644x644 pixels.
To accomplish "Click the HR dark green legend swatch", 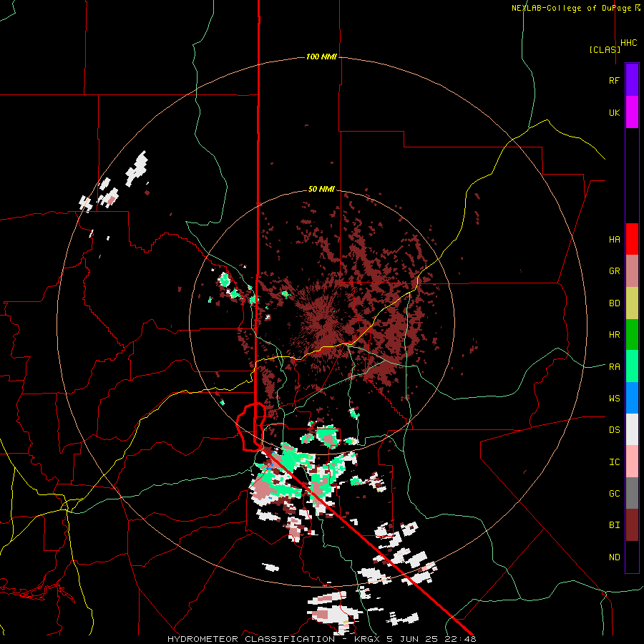I will [x=632, y=335].
